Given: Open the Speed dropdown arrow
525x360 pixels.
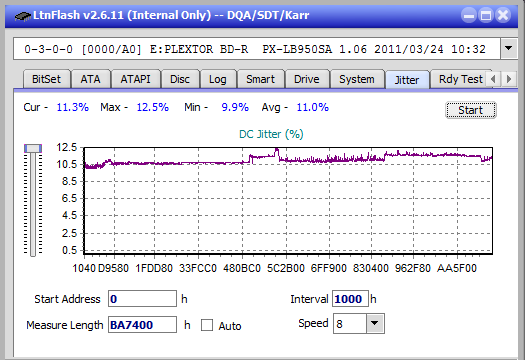Looking at the screenshot, I should (375, 323).
